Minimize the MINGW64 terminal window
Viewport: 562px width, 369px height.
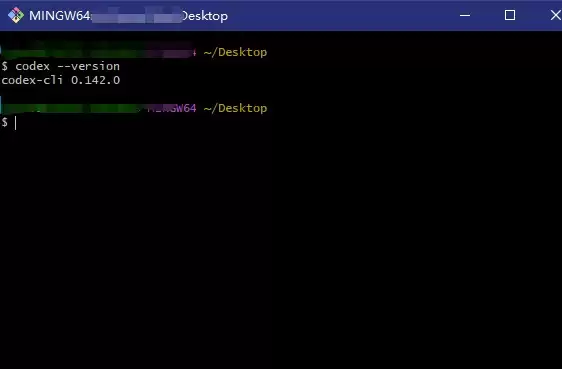pyautogui.click(x=465, y=15)
